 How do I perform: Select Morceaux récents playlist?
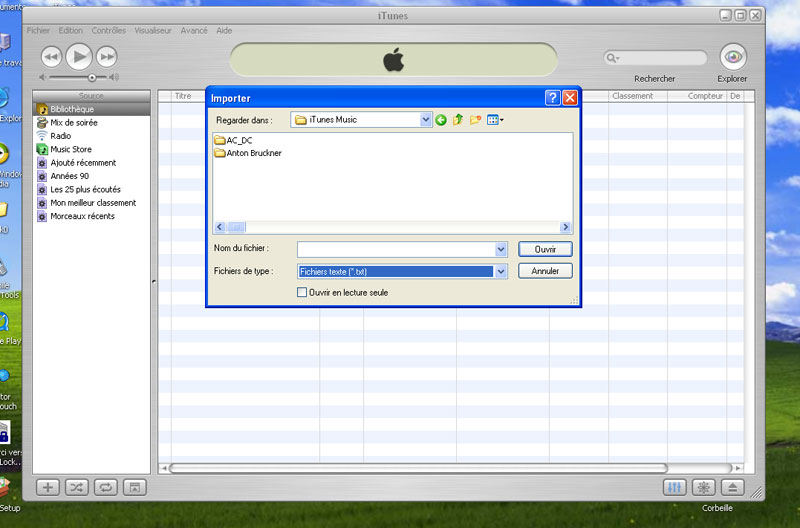pyautogui.click(x=92, y=216)
